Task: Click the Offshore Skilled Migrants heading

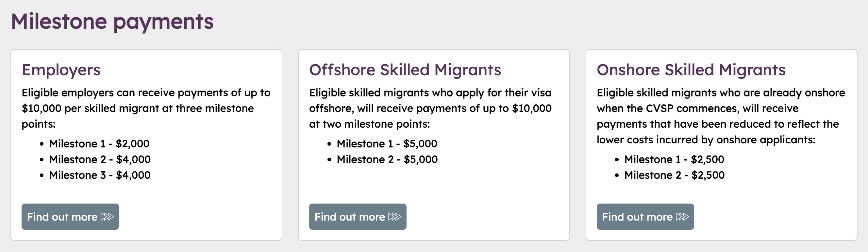Action: (x=405, y=70)
